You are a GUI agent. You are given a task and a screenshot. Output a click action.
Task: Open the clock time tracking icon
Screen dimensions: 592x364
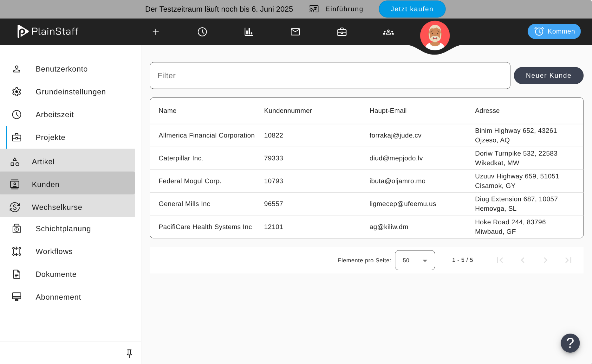pyautogui.click(x=202, y=32)
